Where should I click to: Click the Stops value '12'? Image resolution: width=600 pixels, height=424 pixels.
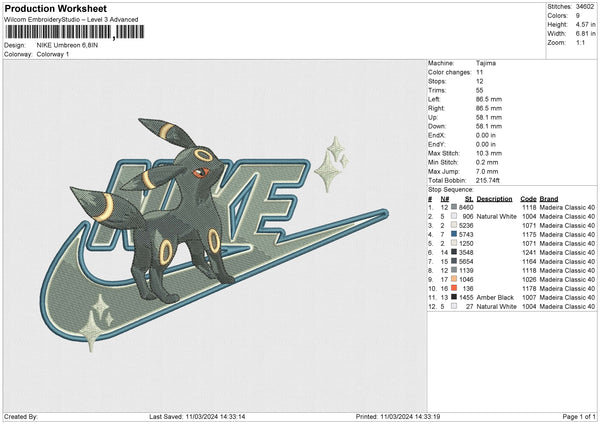coord(479,82)
